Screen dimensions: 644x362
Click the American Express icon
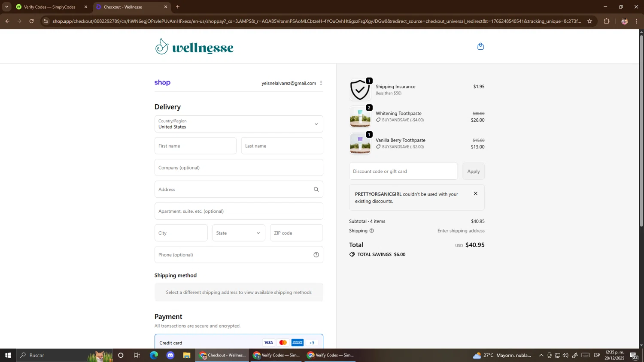(298, 343)
